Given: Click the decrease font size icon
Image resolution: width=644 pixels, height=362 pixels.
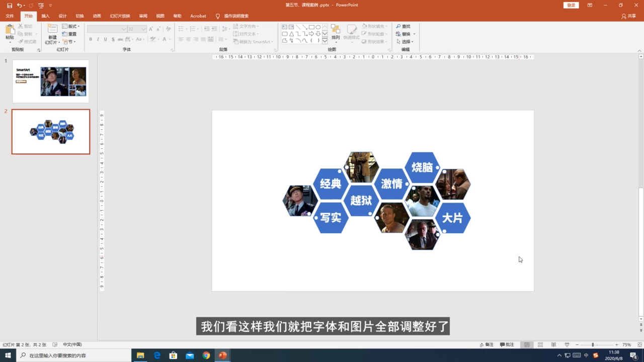Looking at the screenshot, I should pyautogui.click(x=158, y=29).
